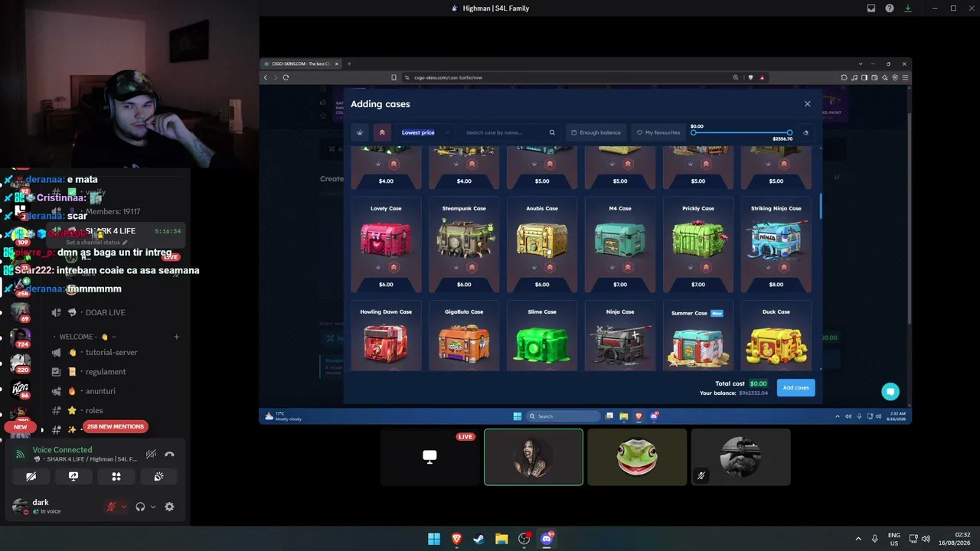980x551 pixels.
Task: Toggle Discord noise suppression
Action: [152, 454]
